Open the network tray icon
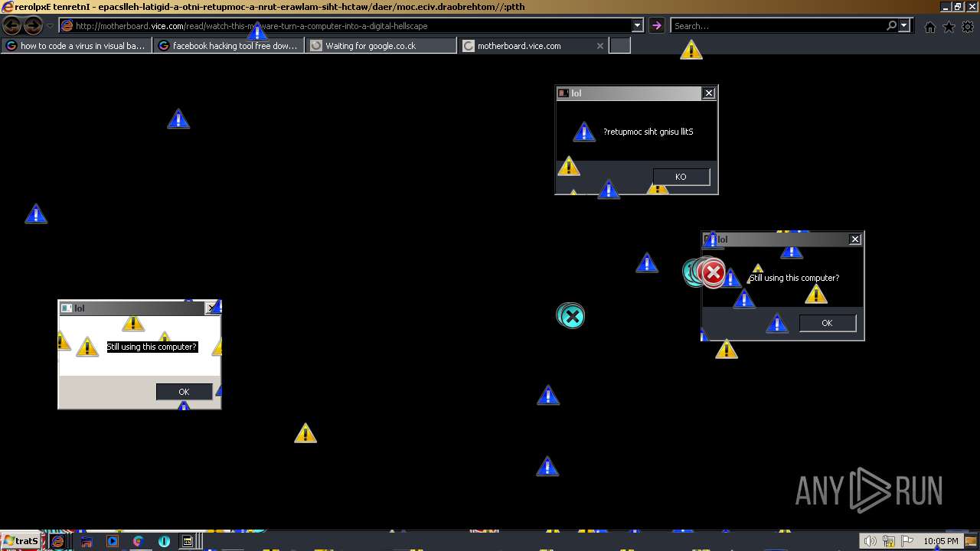The width and height of the screenshot is (980, 551). coord(889,541)
